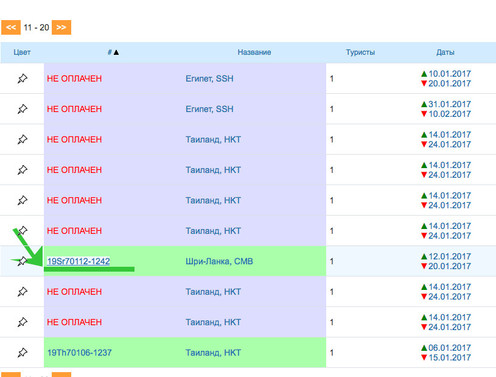Click pin icon in 19Th70106-1237 row
Screen dimensions: 496x377
pyautogui.click(x=22, y=353)
